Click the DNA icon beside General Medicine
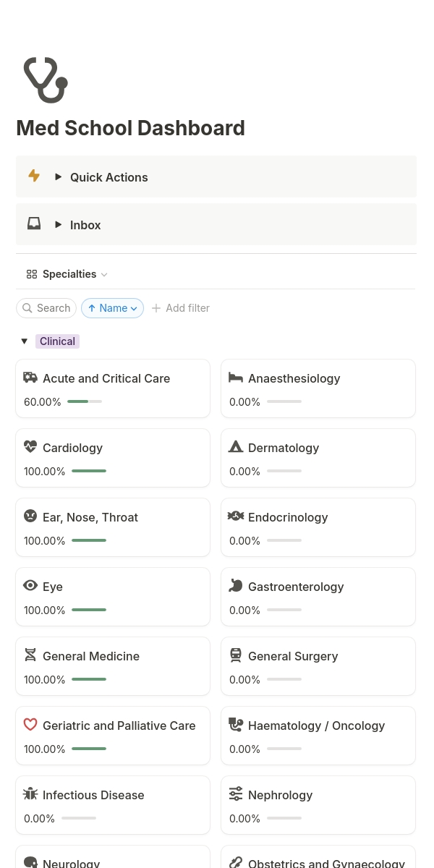 point(30,655)
